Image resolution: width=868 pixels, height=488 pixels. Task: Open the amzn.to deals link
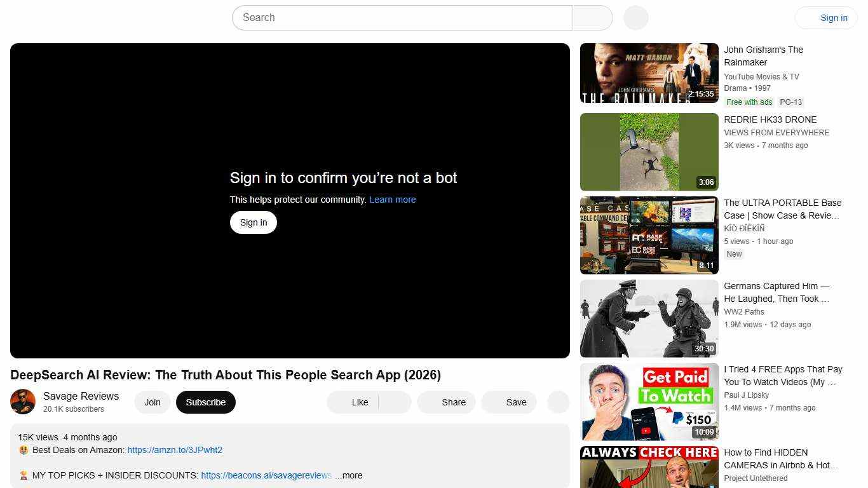[175, 449]
